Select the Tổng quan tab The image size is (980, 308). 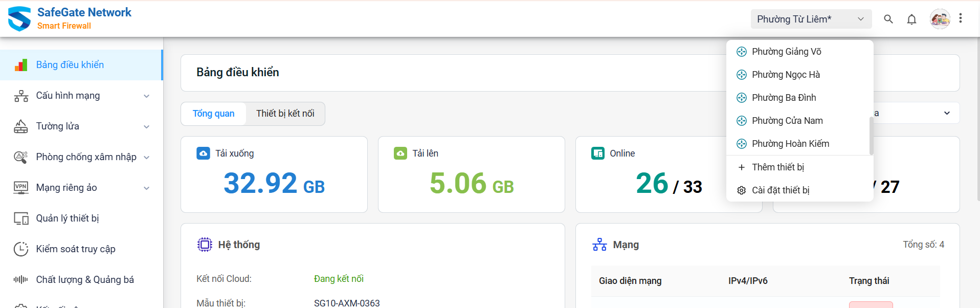pos(213,114)
